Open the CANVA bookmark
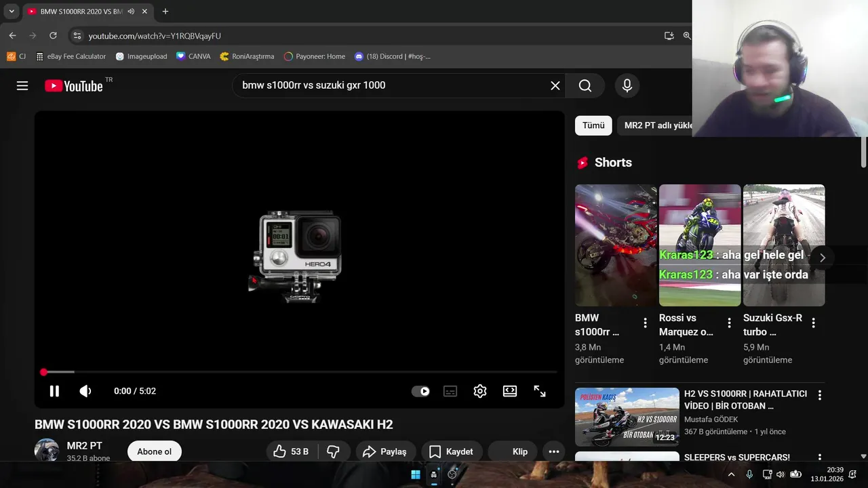Image resolution: width=868 pixels, height=488 pixels. pyautogui.click(x=193, y=56)
